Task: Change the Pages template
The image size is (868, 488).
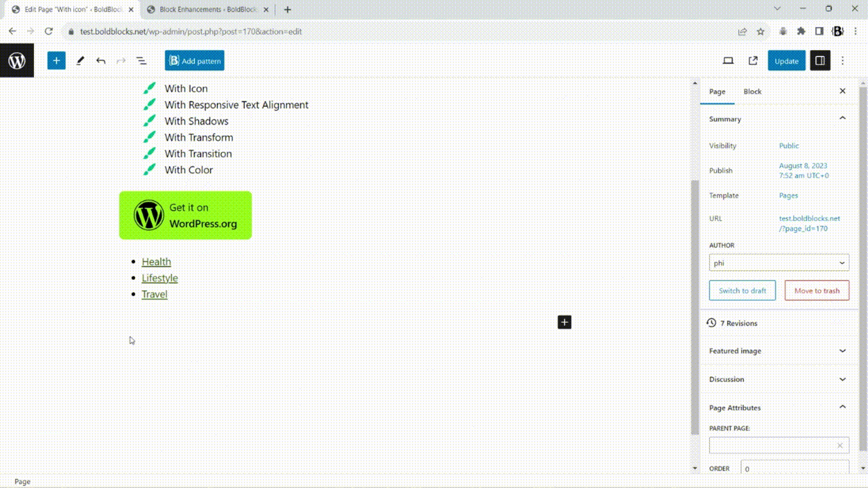Action: coord(789,195)
